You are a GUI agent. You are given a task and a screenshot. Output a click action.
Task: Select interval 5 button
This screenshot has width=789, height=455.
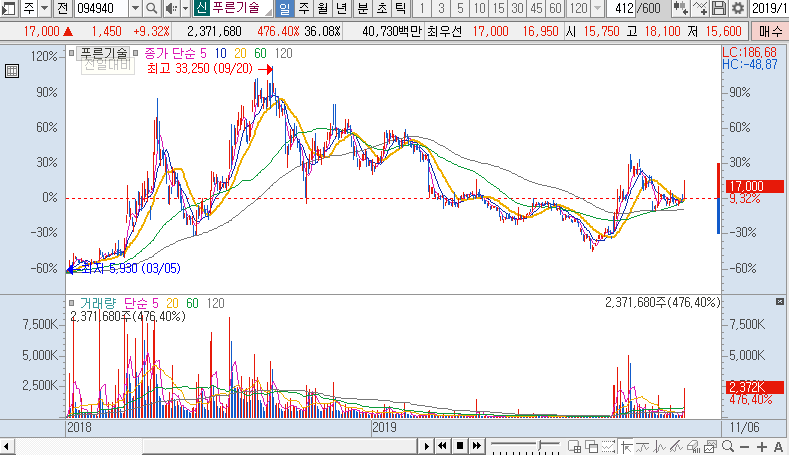click(x=460, y=8)
